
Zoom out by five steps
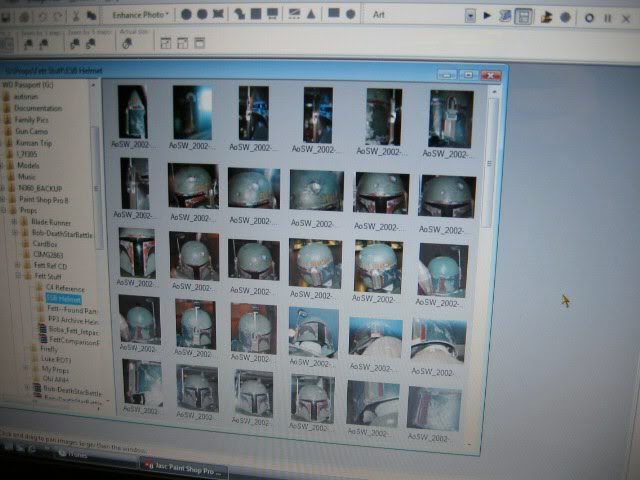pyautogui.click(x=75, y=43)
